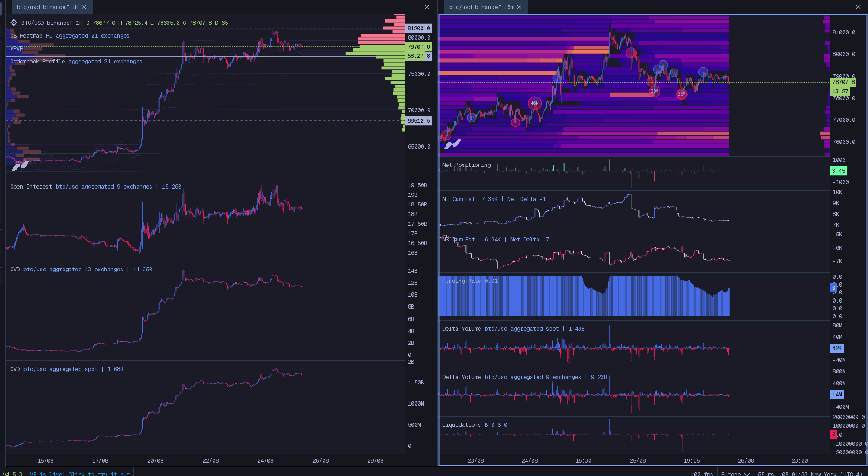Click the Binance exchange icon beside BTC/USD
The height and width of the screenshot is (476, 868).
click(x=14, y=23)
